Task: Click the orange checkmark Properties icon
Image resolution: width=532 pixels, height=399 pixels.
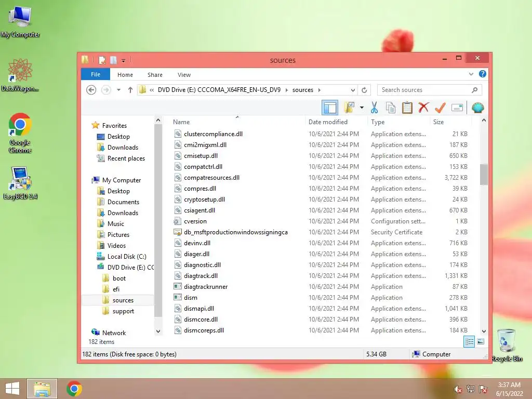Action: pyautogui.click(x=440, y=108)
